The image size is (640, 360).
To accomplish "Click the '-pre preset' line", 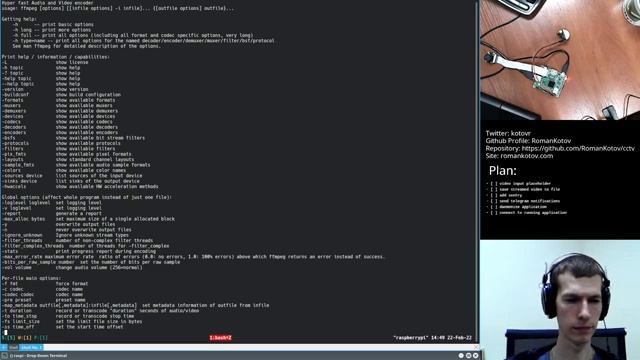I will point(44,300).
